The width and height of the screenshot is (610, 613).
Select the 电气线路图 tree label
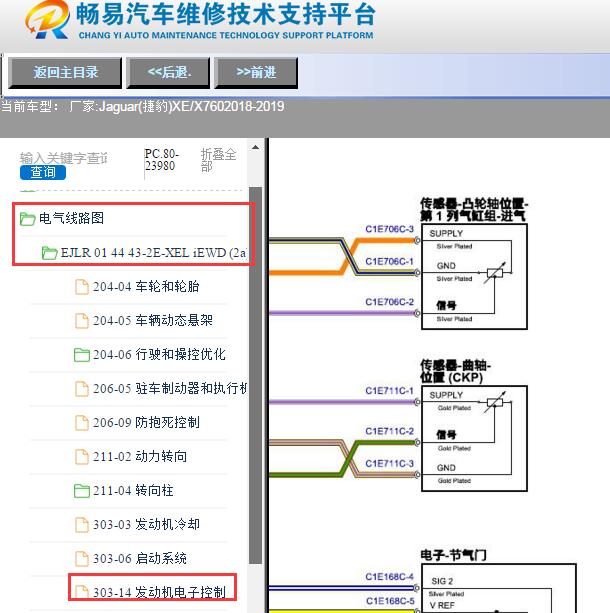(71, 218)
